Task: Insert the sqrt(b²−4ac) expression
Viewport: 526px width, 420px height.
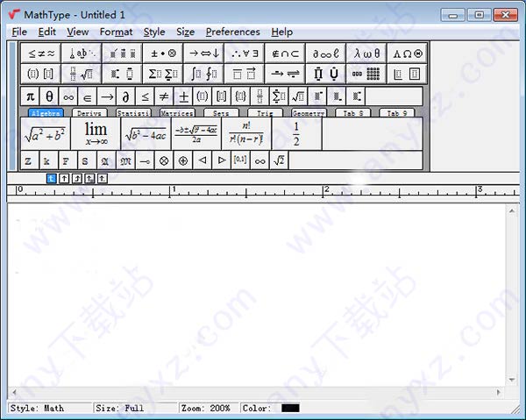Action: coord(146,133)
